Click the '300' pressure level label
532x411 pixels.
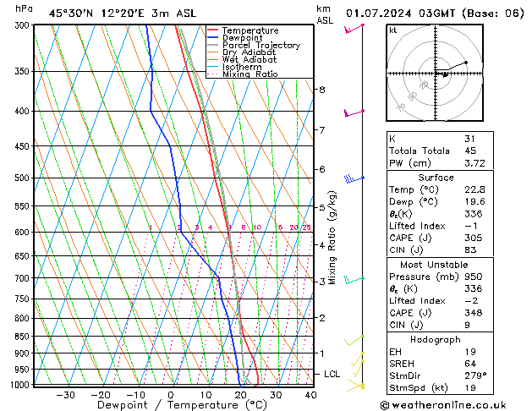pyautogui.click(x=24, y=25)
